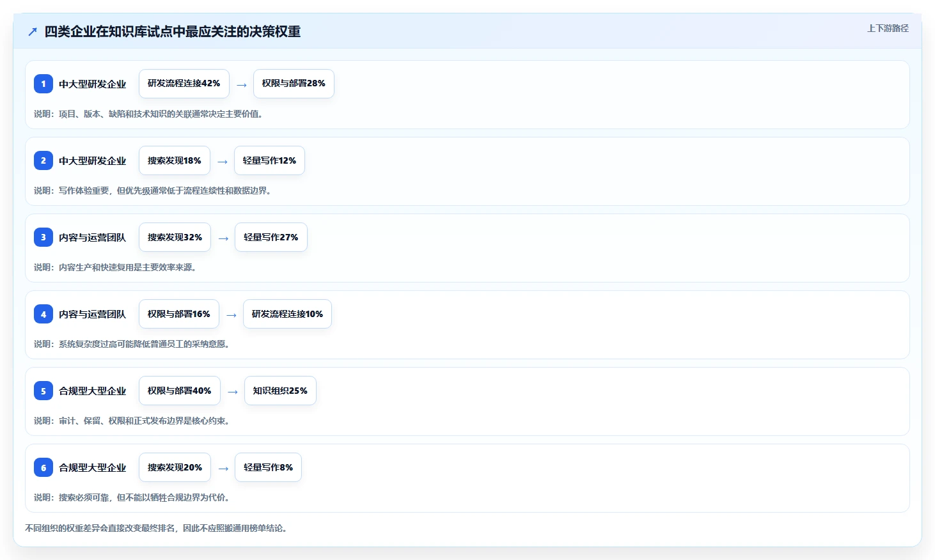Click the arrow after 搜索发现20%
Image resolution: width=935 pixels, height=560 pixels.
[223, 468]
